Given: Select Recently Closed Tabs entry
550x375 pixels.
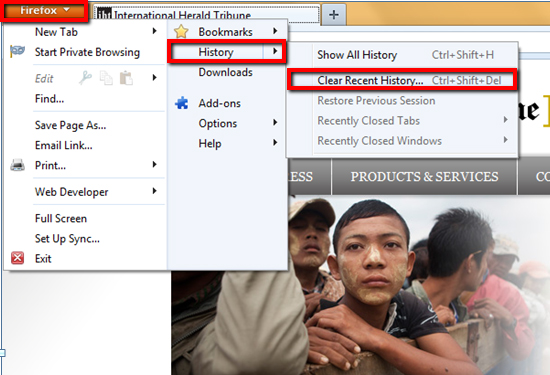Looking at the screenshot, I should click(403, 121).
